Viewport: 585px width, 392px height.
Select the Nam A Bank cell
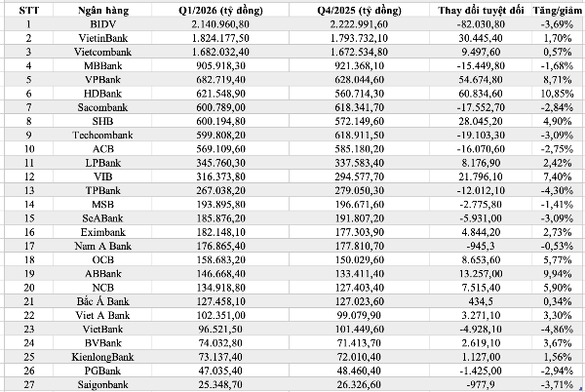point(103,246)
